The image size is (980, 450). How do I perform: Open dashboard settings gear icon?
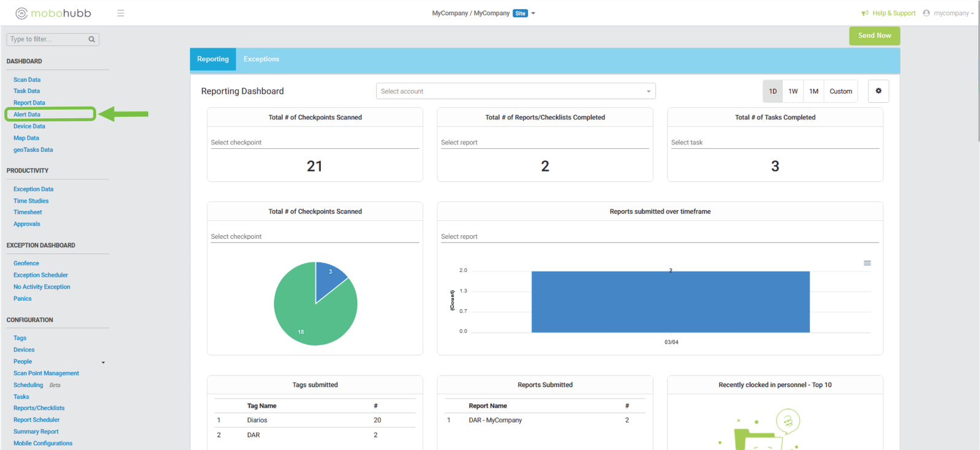[x=878, y=91]
